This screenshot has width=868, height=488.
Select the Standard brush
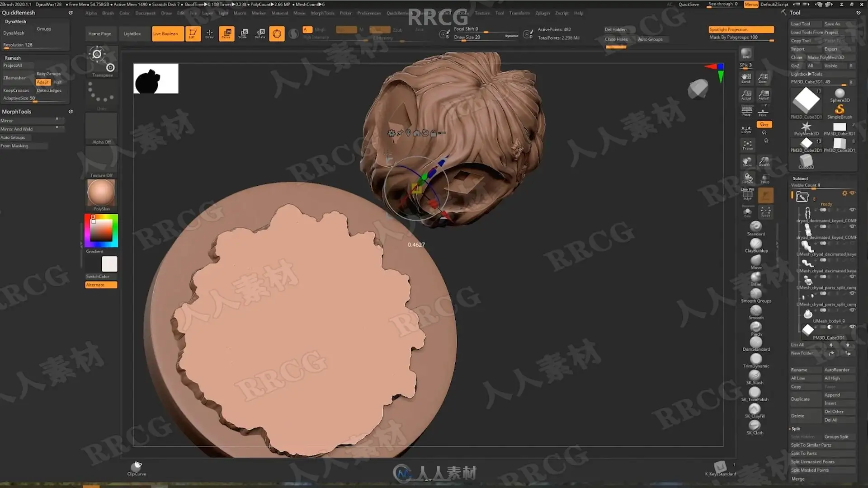click(x=756, y=228)
